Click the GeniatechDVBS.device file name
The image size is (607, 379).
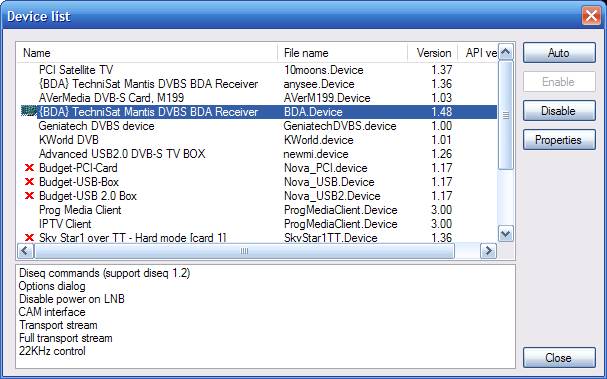[x=340, y=126]
